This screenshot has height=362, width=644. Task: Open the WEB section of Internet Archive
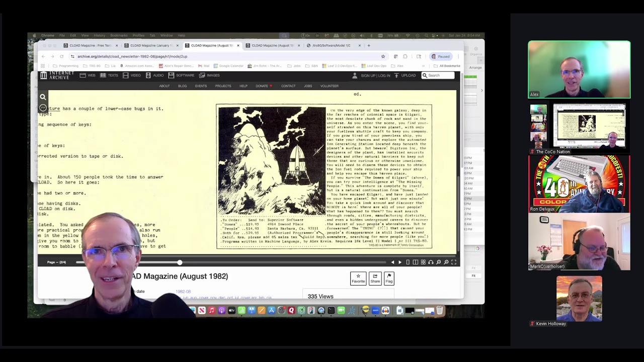[88, 75]
